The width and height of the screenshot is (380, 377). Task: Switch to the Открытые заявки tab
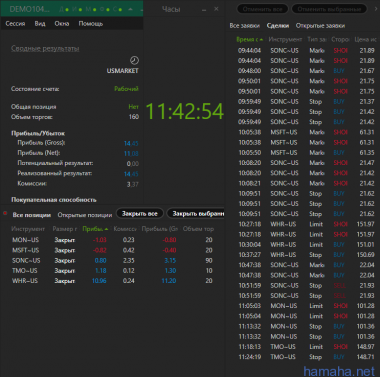tap(320, 26)
